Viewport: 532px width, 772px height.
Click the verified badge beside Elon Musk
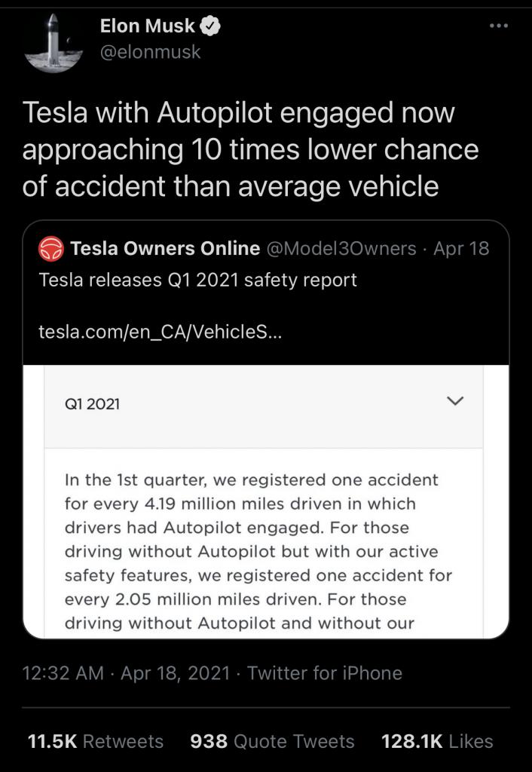211,26
